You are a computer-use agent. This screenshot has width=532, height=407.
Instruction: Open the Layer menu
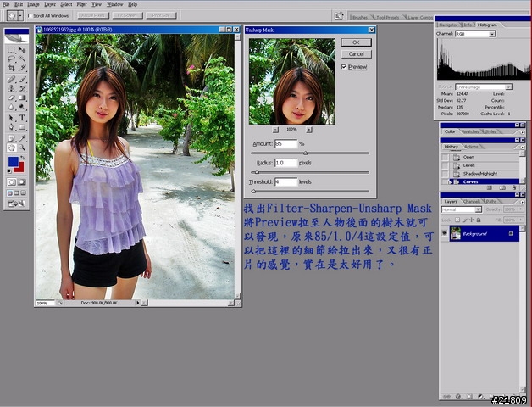tap(50, 4)
